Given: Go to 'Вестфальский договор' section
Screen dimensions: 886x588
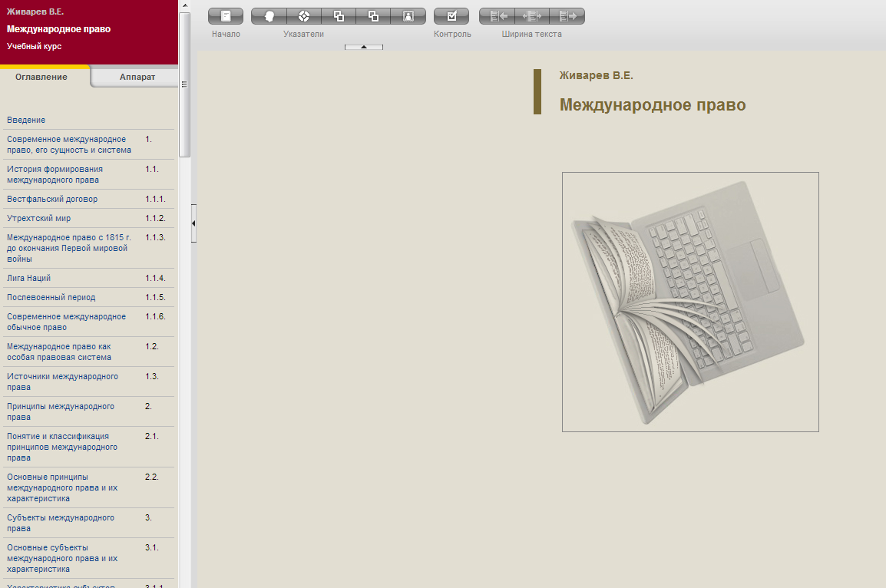Looking at the screenshot, I should (x=52, y=199).
